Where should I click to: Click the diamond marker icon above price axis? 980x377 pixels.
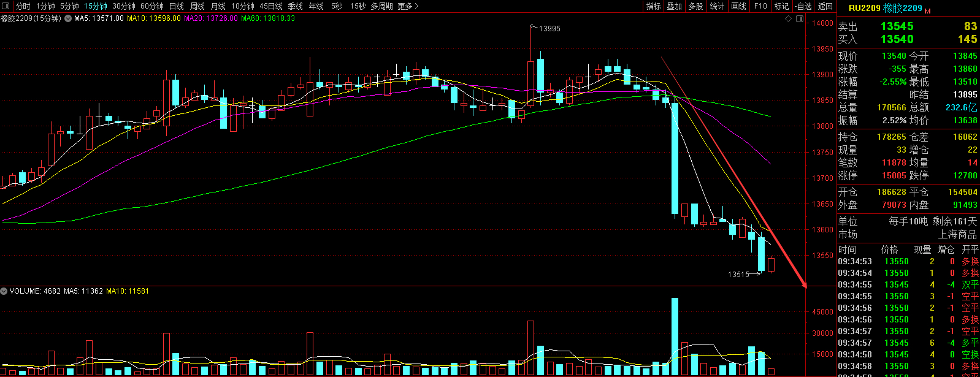[x=789, y=18]
